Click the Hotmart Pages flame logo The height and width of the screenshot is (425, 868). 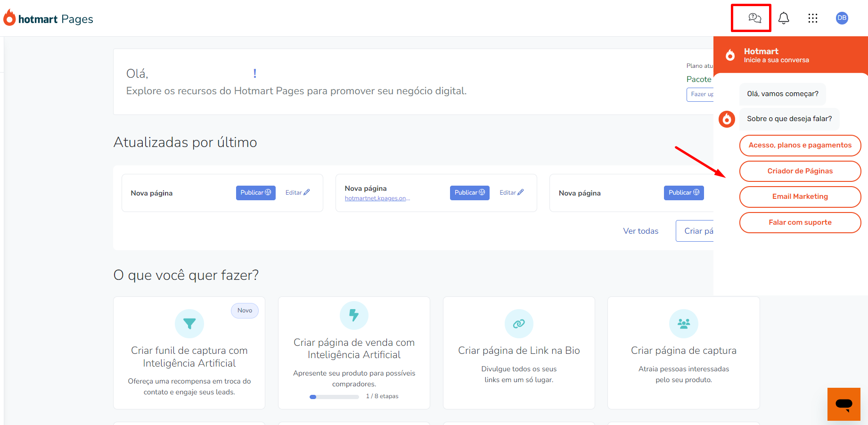9,17
